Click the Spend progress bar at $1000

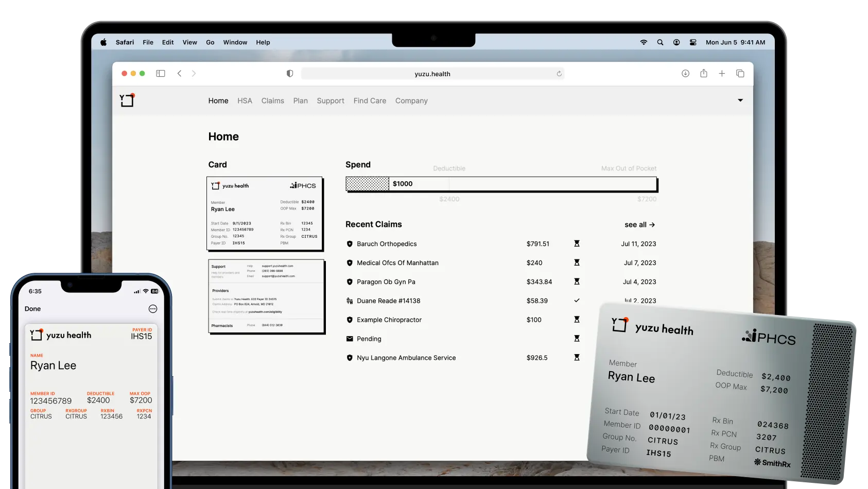coord(501,184)
